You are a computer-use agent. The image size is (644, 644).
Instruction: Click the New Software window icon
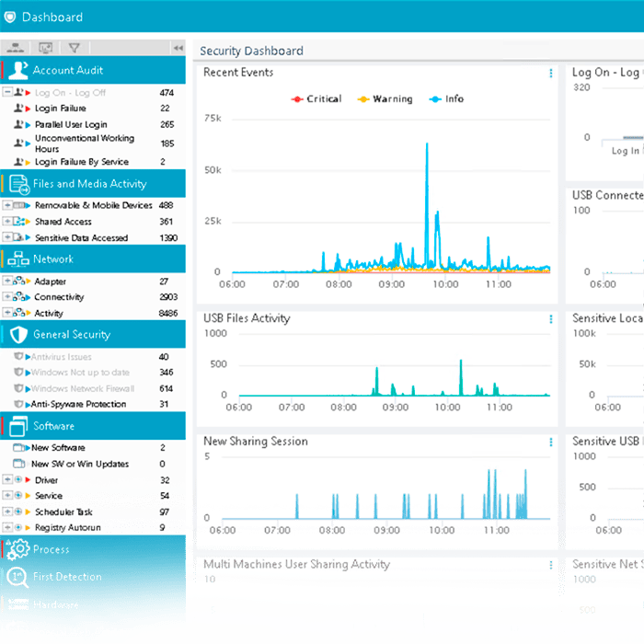(x=18, y=447)
